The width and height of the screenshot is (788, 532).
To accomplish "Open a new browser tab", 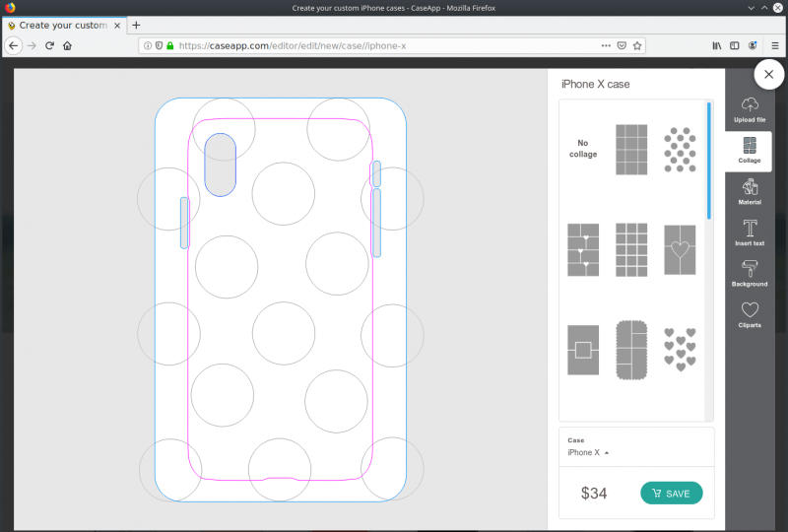I will click(136, 26).
